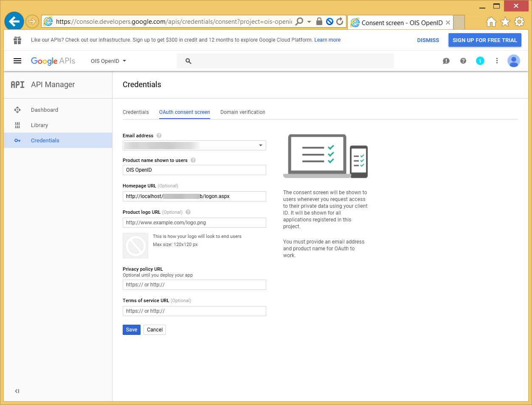
Task: Click the Credentials key icon
Action: click(17, 140)
